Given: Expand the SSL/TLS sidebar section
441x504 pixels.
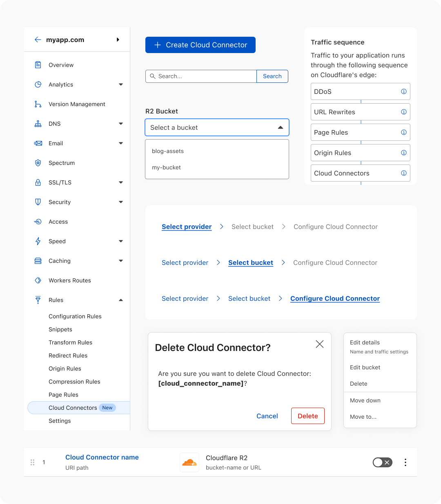Looking at the screenshot, I should pyautogui.click(x=120, y=182).
